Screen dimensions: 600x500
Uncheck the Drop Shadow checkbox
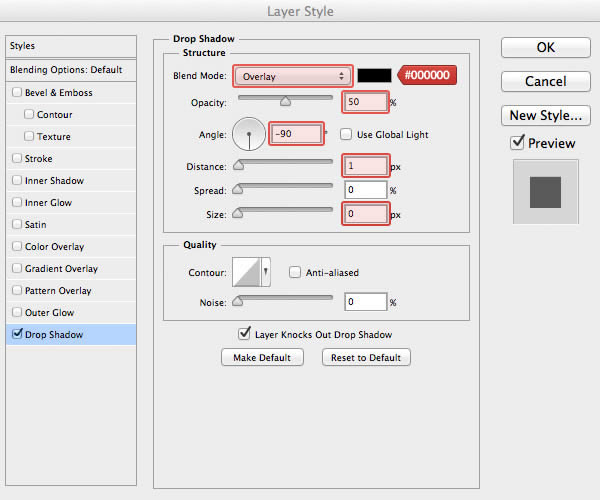[x=17, y=334]
